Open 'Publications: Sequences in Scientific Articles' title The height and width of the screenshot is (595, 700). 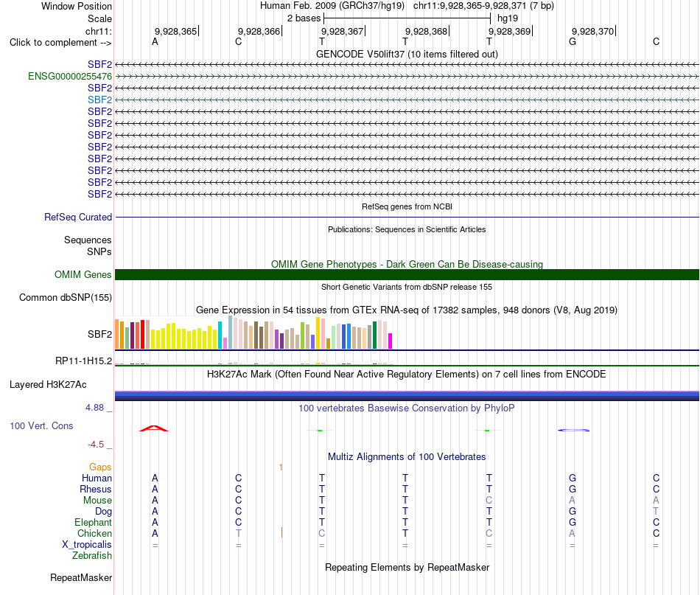tap(407, 229)
